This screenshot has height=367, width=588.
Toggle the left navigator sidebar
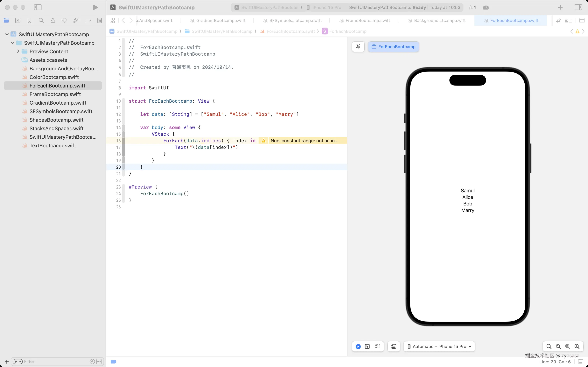coord(38,8)
